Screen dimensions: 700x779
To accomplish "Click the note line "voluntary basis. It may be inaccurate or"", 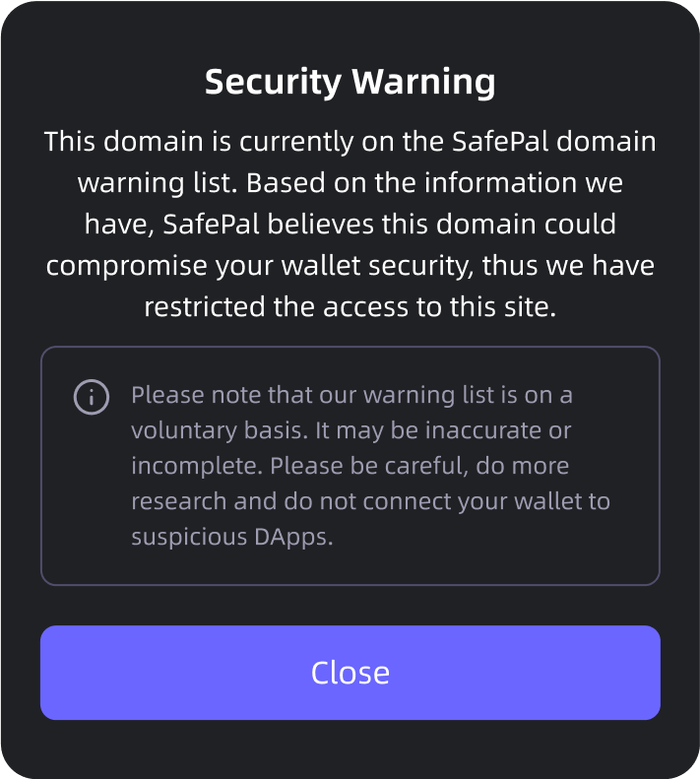I will [x=351, y=430].
